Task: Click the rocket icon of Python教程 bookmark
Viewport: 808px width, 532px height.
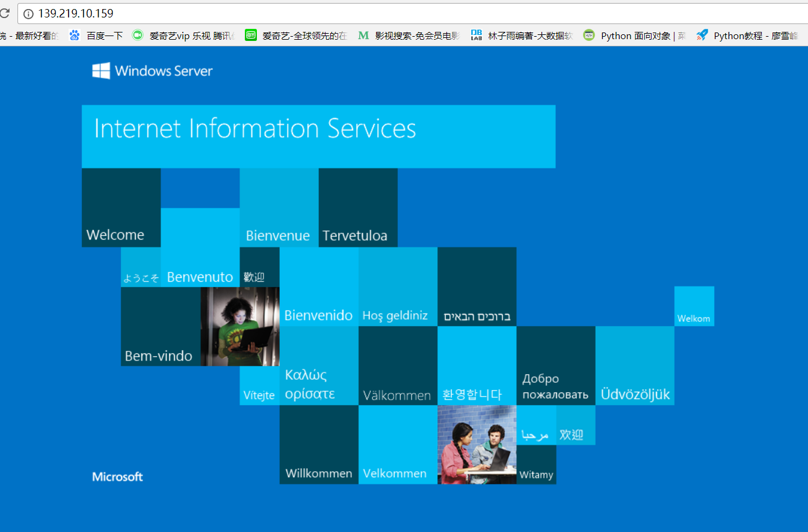Action: [x=702, y=36]
